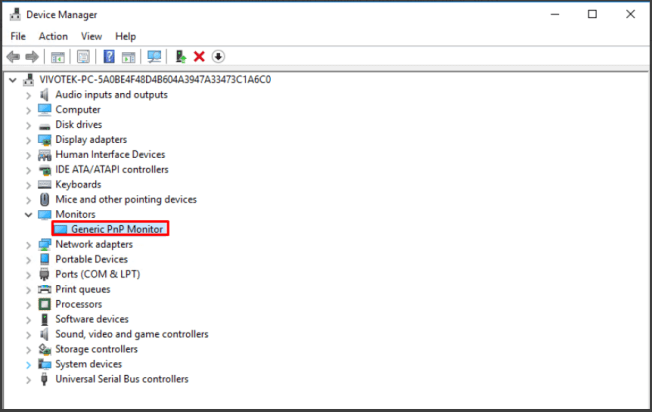This screenshot has height=412, width=652.
Task: Expand the Display adapters category
Action: (28, 140)
